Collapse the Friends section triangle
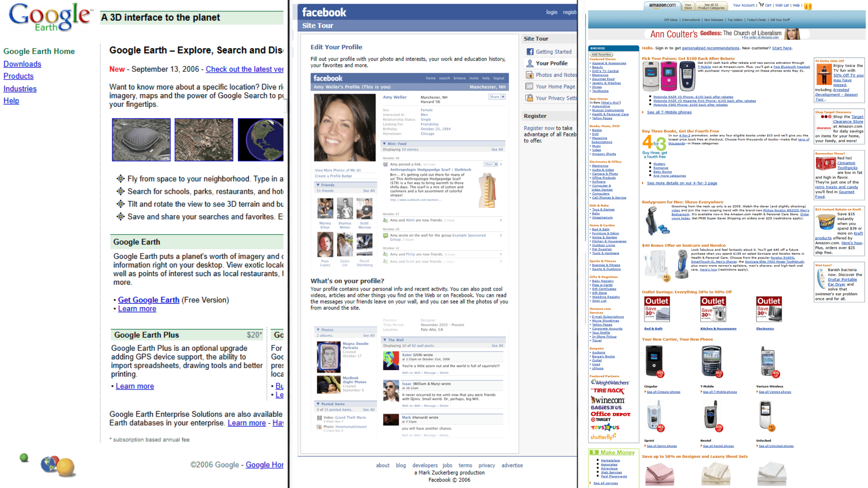This screenshot has width=868, height=488. click(318, 185)
